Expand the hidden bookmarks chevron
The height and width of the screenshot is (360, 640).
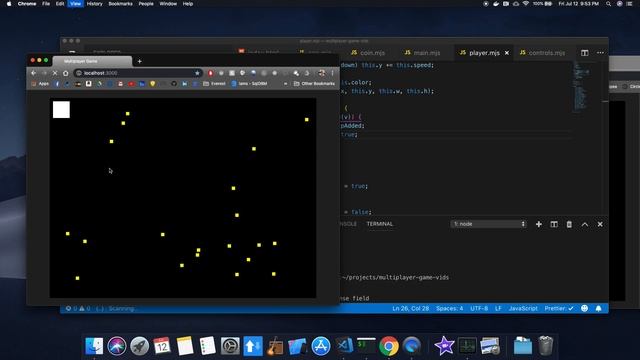285,84
